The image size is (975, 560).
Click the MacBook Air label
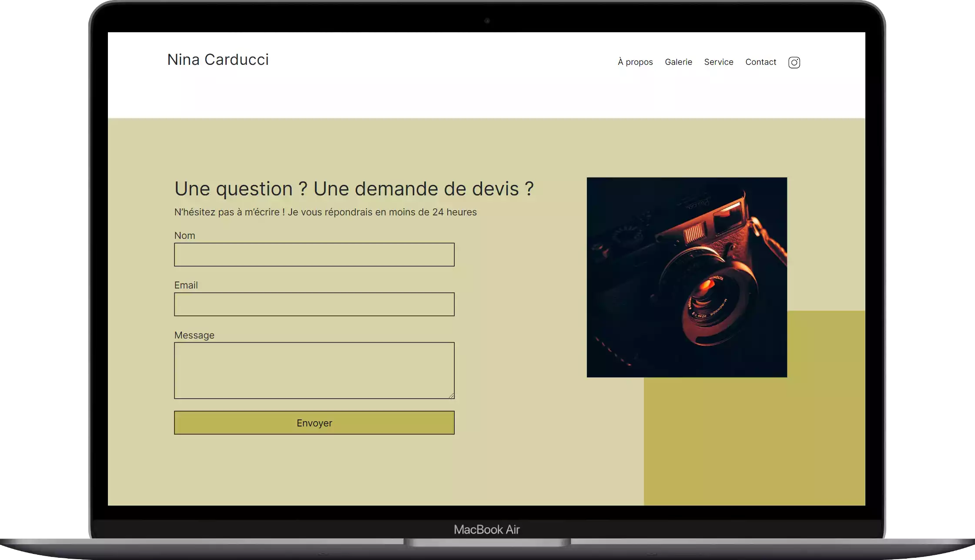[x=486, y=530]
